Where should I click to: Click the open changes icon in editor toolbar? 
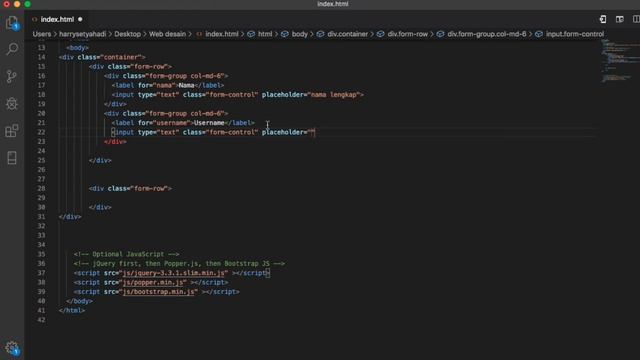[x=603, y=19]
